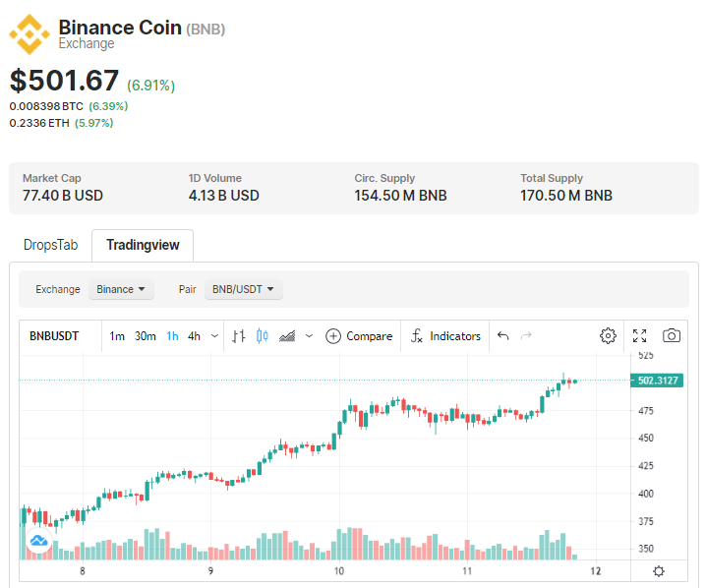
Task: Open chart settings gear icon
Action: click(608, 336)
